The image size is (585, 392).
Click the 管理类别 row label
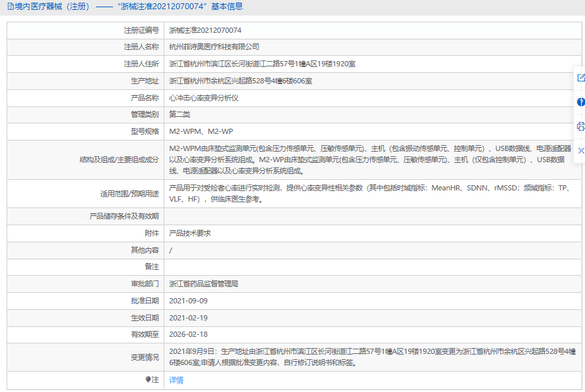click(x=145, y=114)
